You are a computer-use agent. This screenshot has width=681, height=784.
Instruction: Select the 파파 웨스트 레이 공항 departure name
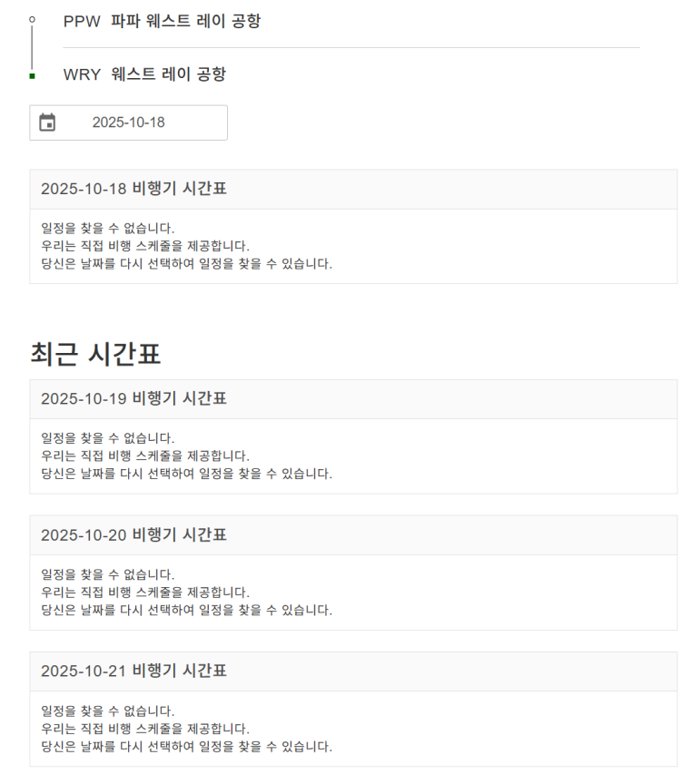click(185, 21)
